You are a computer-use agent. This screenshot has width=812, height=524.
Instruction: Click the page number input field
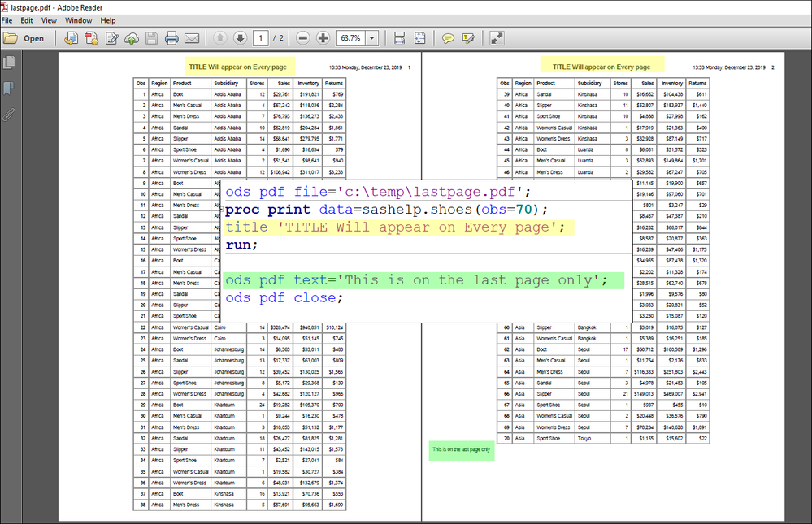pyautogui.click(x=260, y=38)
